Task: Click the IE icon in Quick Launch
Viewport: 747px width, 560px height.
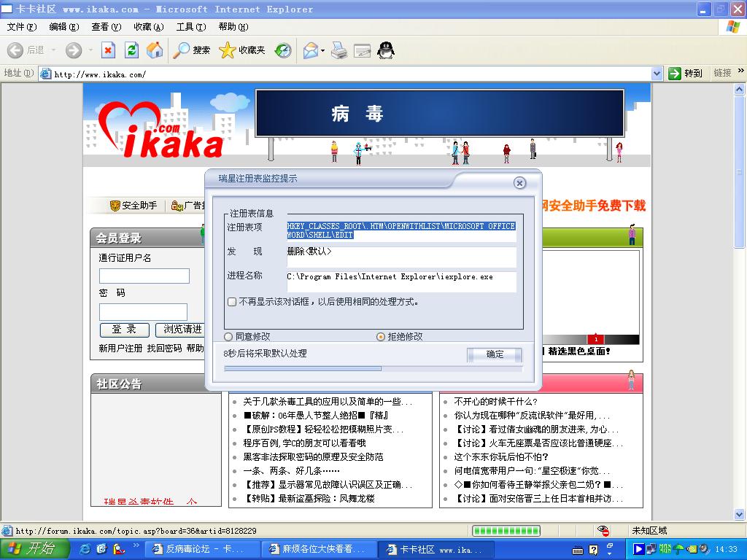Action: click(x=85, y=549)
